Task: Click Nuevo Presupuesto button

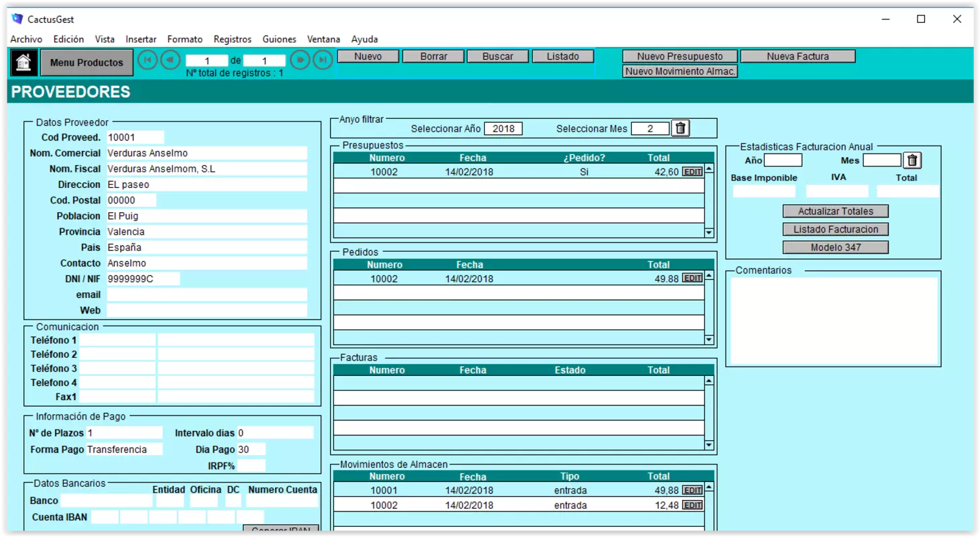Action: (x=680, y=56)
